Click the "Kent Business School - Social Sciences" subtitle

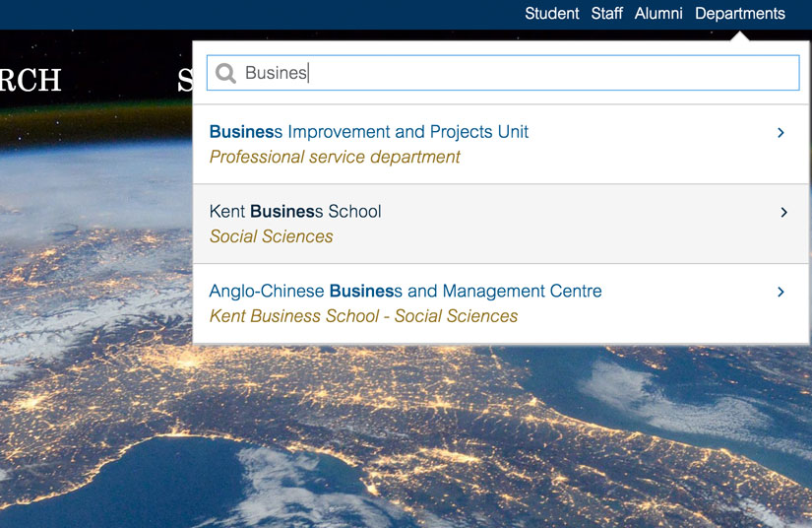(x=363, y=317)
